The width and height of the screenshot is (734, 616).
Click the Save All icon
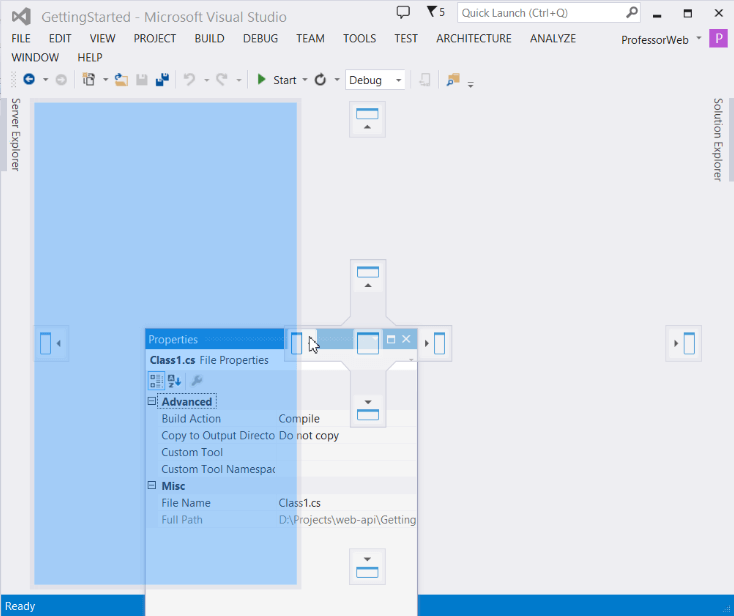pyautogui.click(x=162, y=80)
